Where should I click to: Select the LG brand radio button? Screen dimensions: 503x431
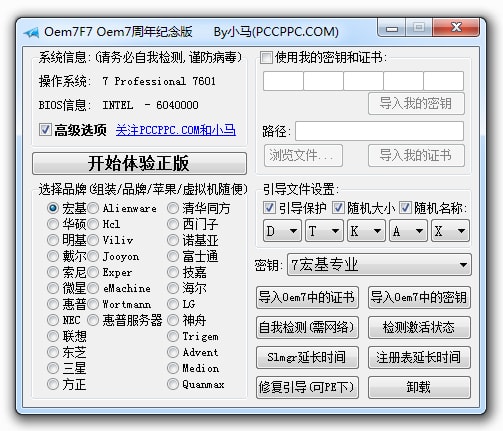click(173, 304)
